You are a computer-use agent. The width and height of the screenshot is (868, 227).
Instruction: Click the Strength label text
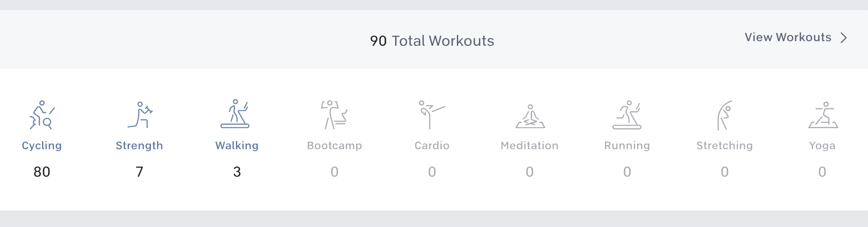pyautogui.click(x=139, y=146)
